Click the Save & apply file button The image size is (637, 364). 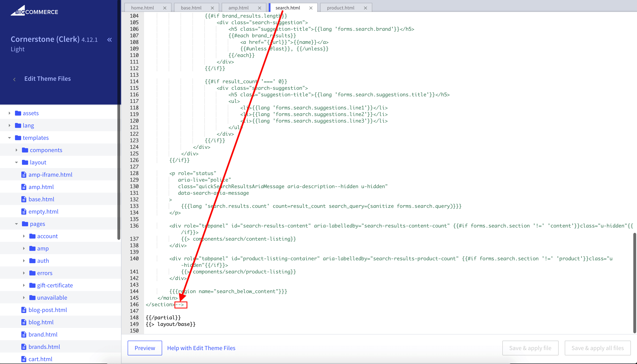click(x=530, y=348)
